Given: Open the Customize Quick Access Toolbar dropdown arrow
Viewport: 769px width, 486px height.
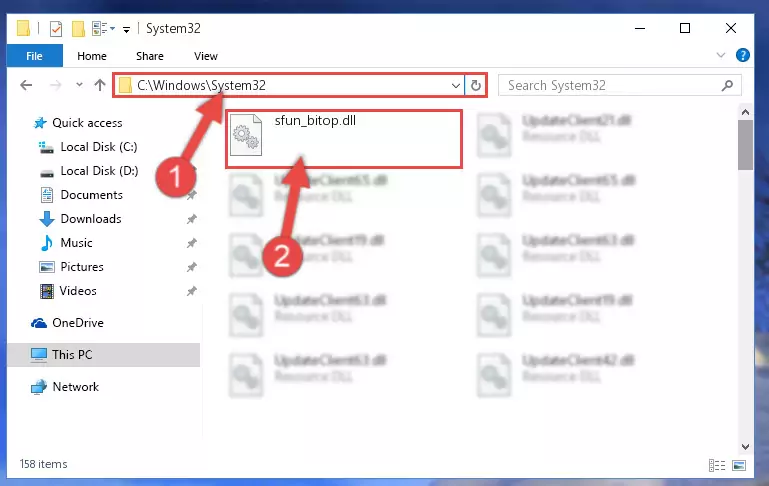Looking at the screenshot, I should (127, 30).
